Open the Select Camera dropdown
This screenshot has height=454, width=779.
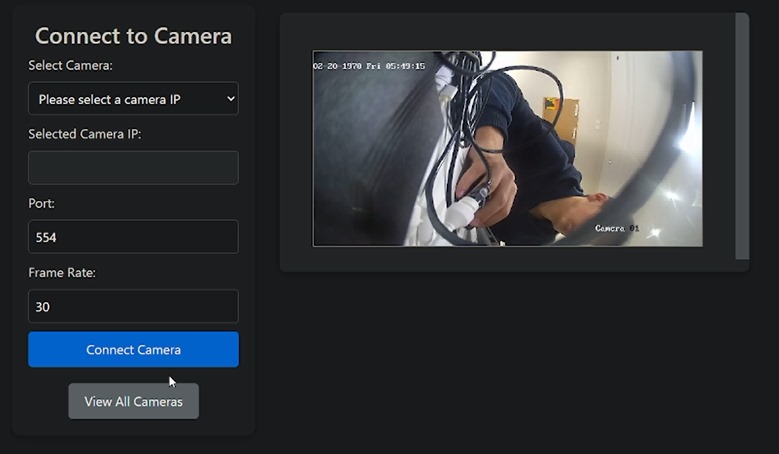tap(133, 99)
